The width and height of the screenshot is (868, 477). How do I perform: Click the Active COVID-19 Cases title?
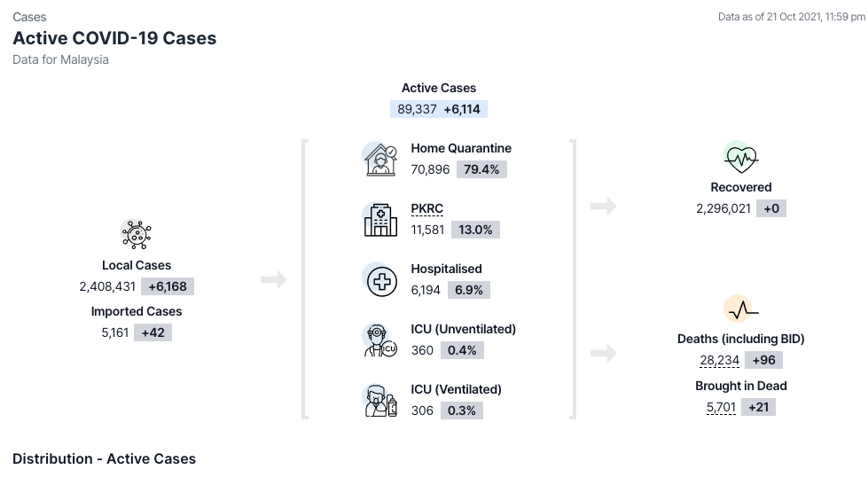tap(114, 38)
